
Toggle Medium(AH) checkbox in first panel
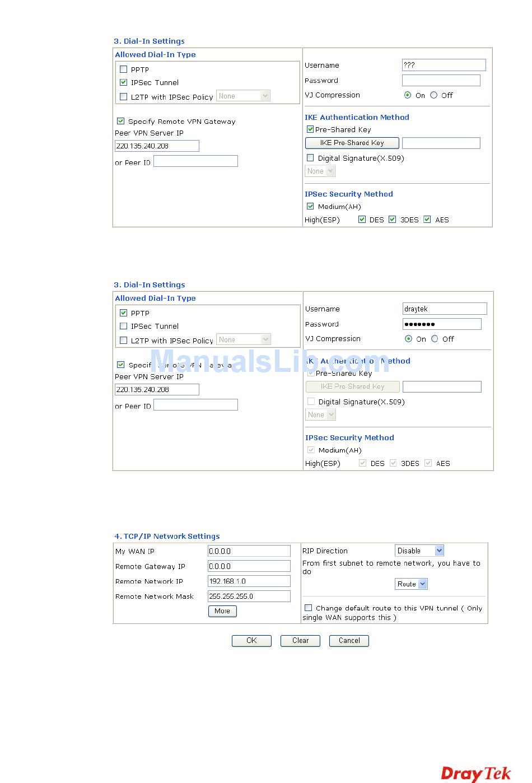click(310, 206)
